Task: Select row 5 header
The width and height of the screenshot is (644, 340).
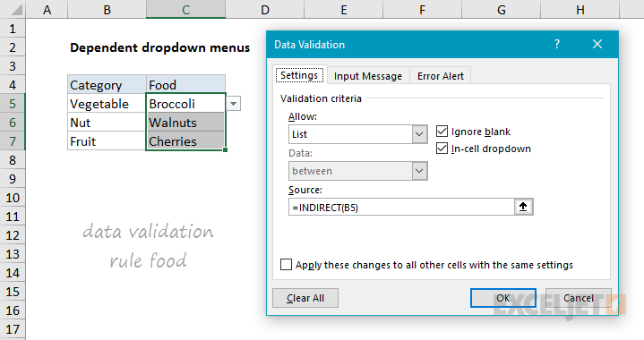Action: [x=13, y=104]
